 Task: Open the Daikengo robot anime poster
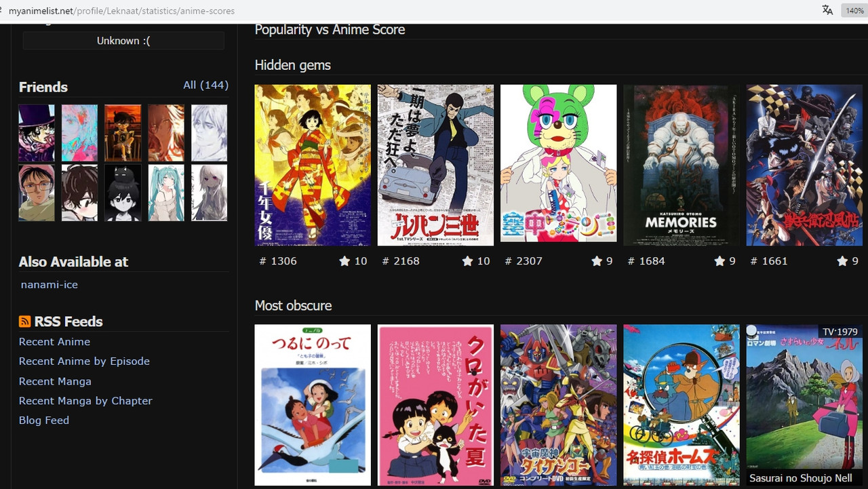click(x=558, y=405)
